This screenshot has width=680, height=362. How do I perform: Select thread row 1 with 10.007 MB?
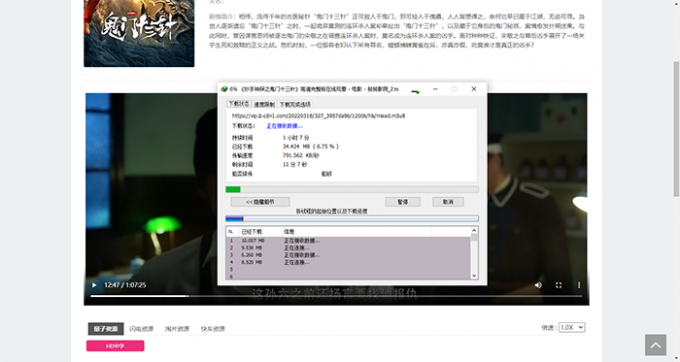(x=348, y=241)
